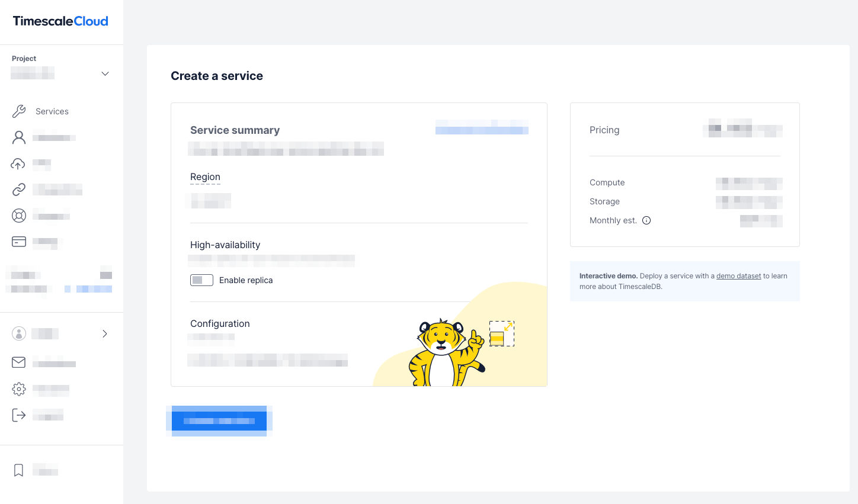The image size is (858, 504).
Task: Click the person silhouette icon in sidebar
Action: 19,137
